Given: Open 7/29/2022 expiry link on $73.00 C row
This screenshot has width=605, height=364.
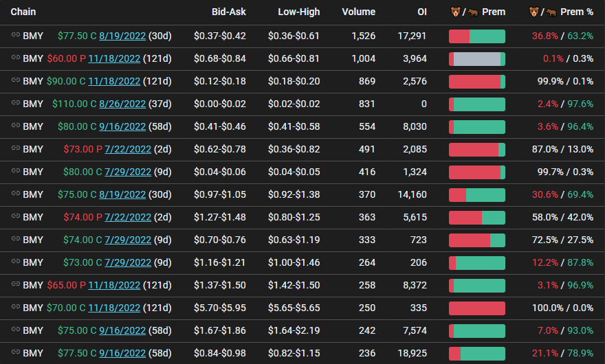Looking at the screenshot, I should pyautogui.click(x=128, y=262).
